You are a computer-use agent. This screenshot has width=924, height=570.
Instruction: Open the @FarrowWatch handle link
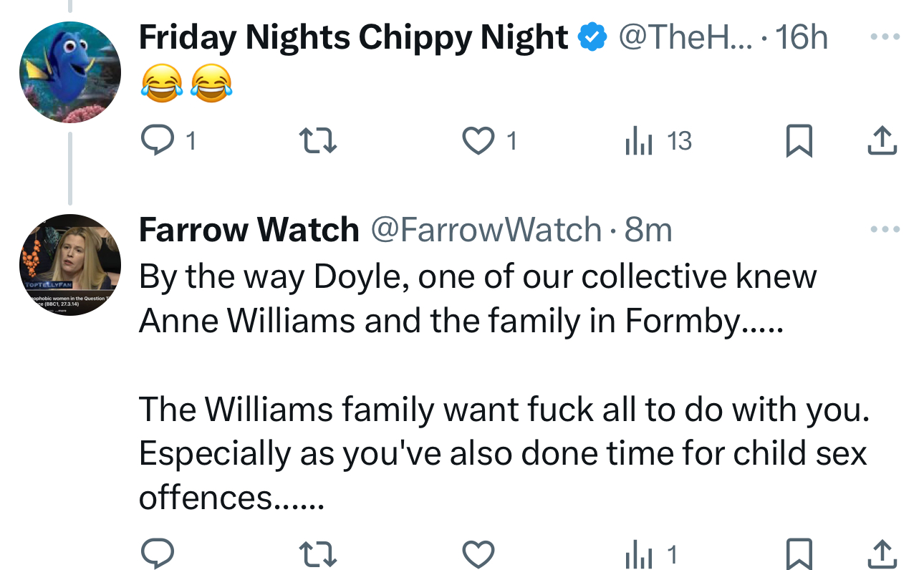coord(485,230)
